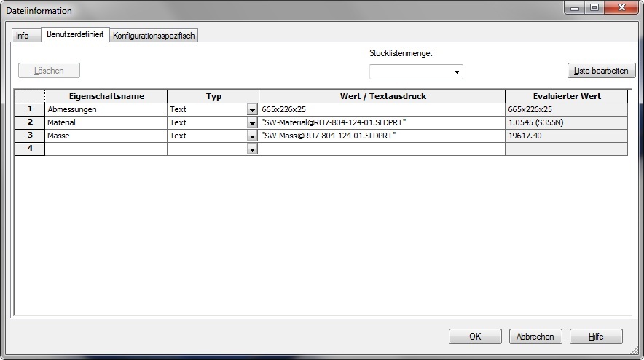Image resolution: width=644 pixels, height=360 pixels.
Task: Open Hilfe button
Action: click(x=596, y=337)
